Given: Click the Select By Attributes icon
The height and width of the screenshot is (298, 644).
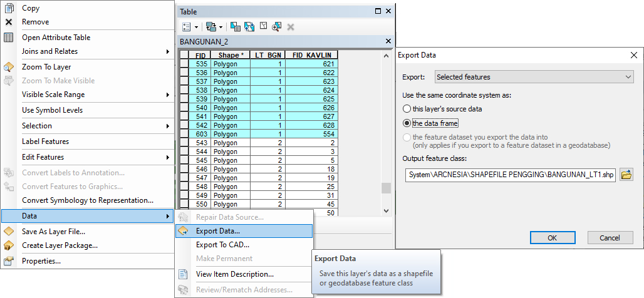Looking at the screenshot, I should [235, 27].
